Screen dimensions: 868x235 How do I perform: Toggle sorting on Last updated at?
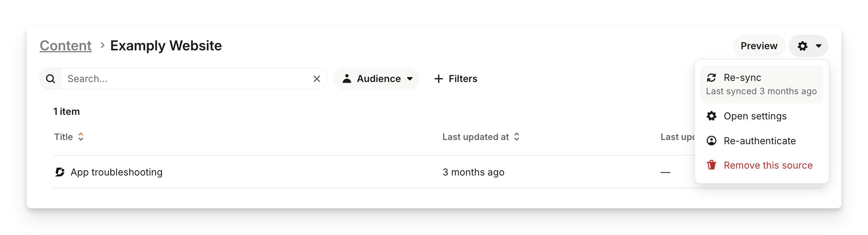click(x=517, y=137)
